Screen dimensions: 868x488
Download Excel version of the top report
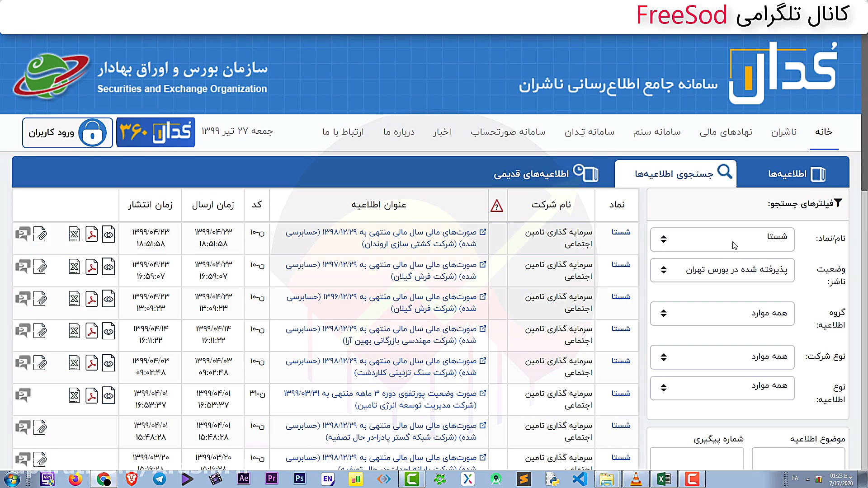[x=74, y=234]
